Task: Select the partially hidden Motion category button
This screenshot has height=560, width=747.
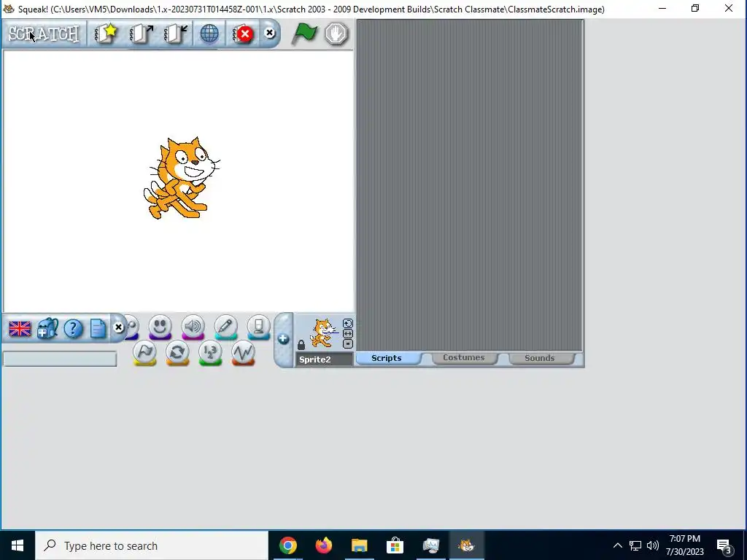Action: click(133, 327)
